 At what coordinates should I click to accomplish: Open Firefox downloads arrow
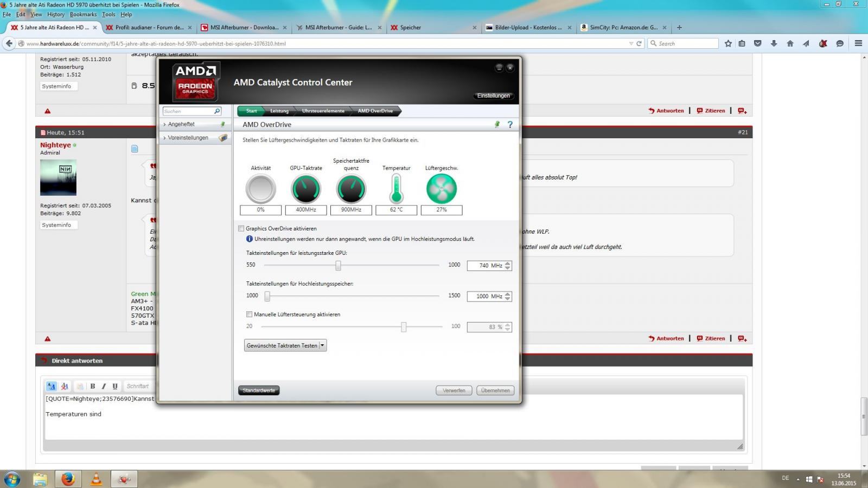tap(774, 43)
